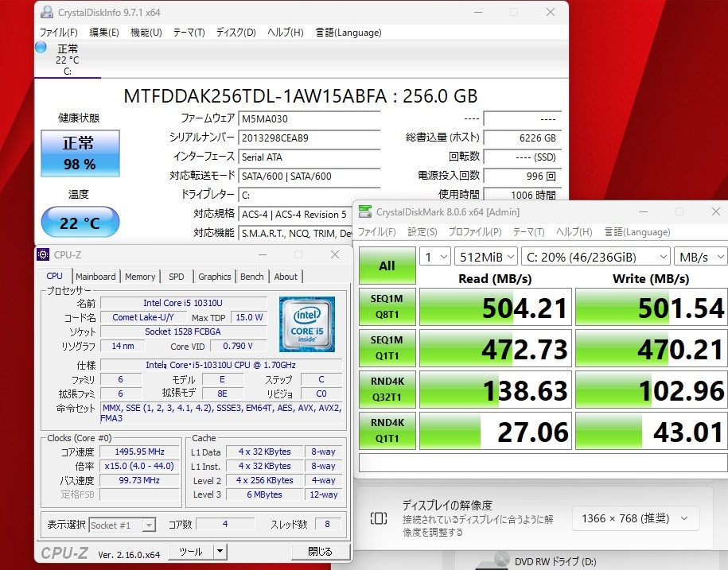Open 設定(S) menu in CrystalDiskMark
Image resolution: width=728 pixels, height=570 pixels.
[422, 232]
